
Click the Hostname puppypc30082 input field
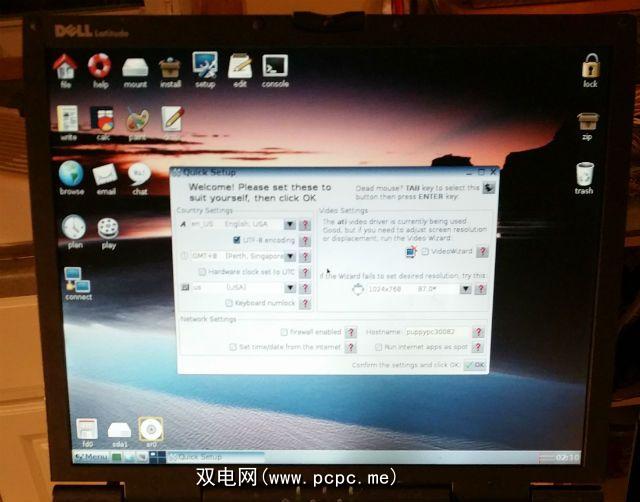coord(436,332)
